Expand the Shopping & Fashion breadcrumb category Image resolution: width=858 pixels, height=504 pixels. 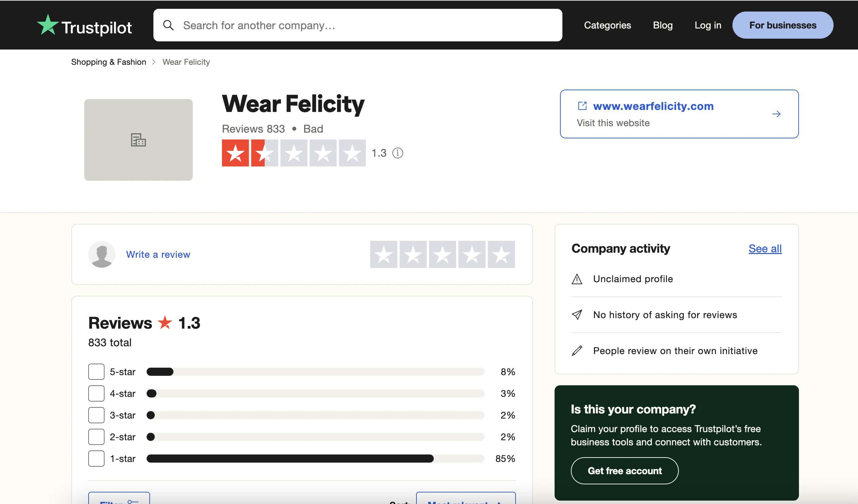[x=108, y=62]
